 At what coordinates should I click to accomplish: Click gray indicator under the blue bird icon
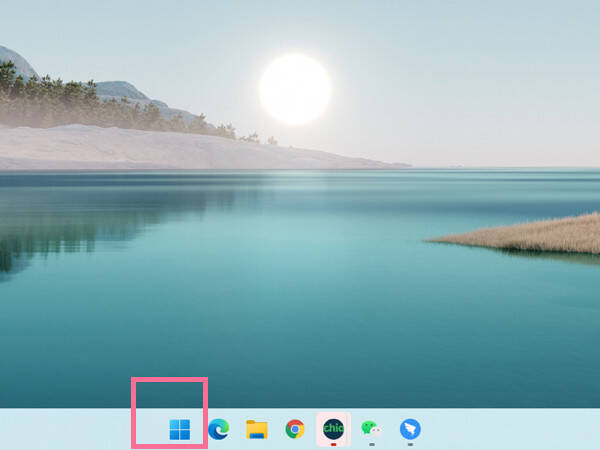[410, 444]
